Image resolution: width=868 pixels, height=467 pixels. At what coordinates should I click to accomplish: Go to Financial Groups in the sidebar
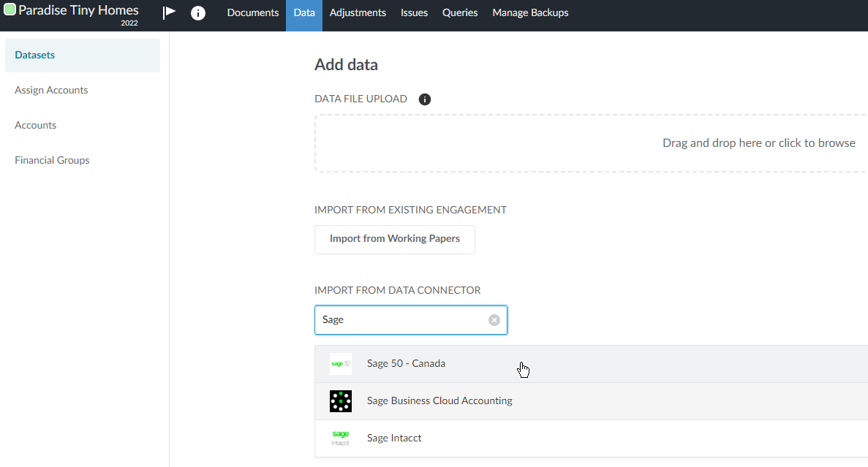[52, 159]
